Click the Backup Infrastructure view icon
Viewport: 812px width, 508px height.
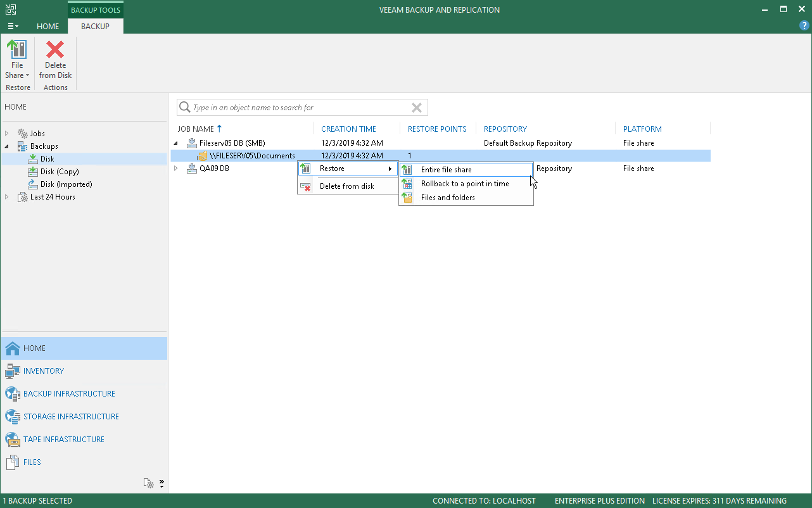tap(13, 394)
